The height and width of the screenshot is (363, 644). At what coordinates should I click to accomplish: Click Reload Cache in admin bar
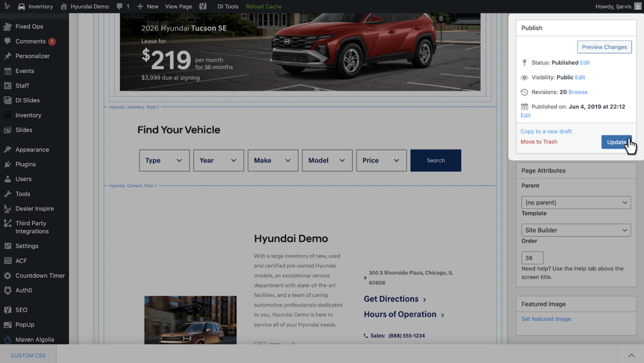[264, 6]
